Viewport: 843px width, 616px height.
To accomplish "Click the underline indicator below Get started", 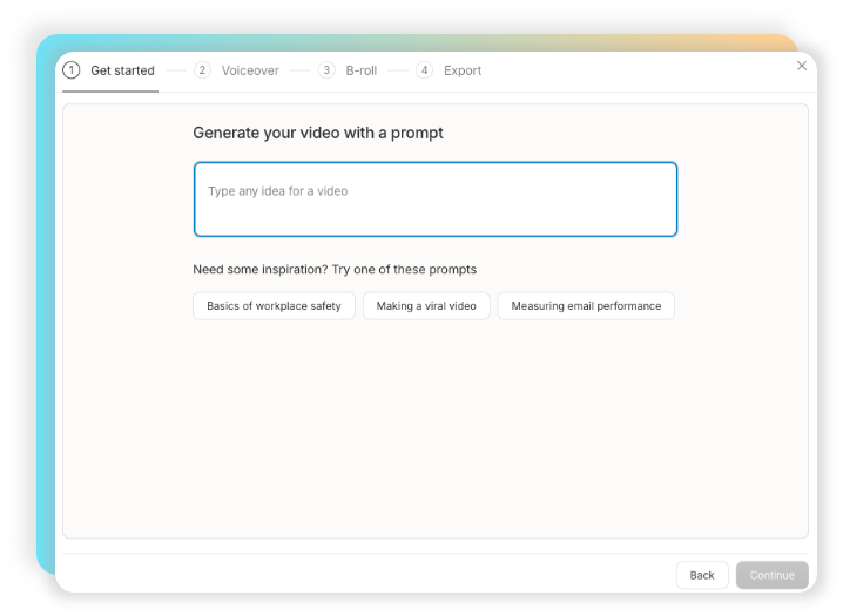I will tap(110, 91).
